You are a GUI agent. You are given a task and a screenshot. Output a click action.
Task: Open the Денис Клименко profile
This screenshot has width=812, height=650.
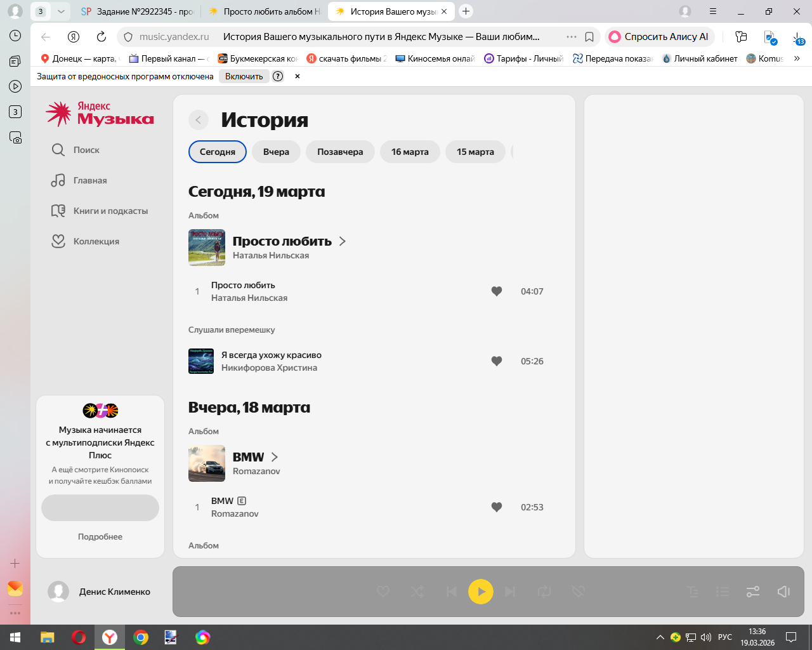99,592
